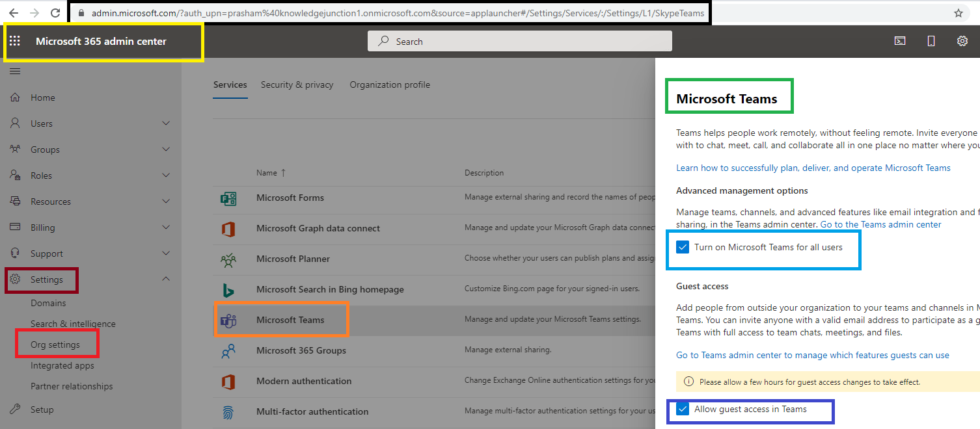
Task: Expand the Billing menu chevron
Action: tap(166, 227)
